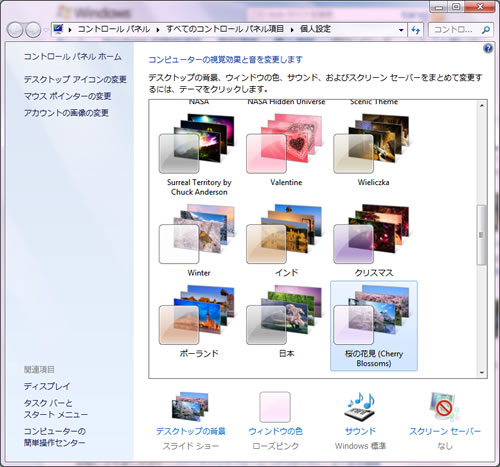Image resolution: width=500 pixels, height=467 pixels.
Task: Open the address bar history dropdown
Action: [401, 30]
